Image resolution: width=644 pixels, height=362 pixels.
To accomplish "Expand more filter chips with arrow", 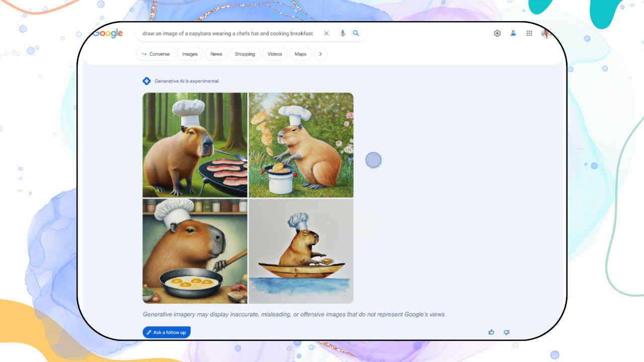I will 320,54.
